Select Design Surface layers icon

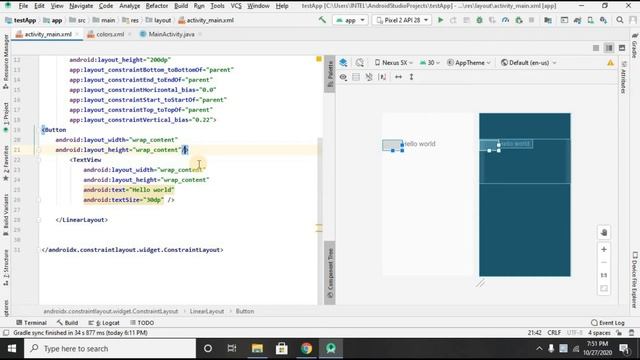tap(343, 62)
